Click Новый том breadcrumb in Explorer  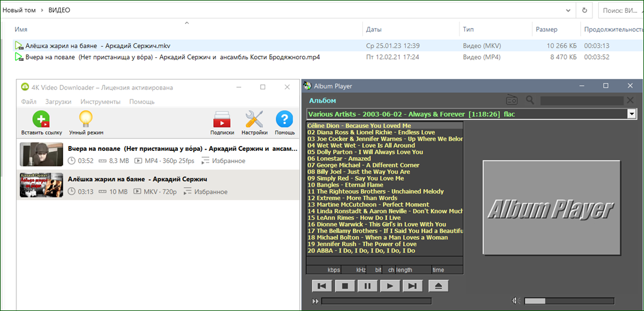[19, 11]
